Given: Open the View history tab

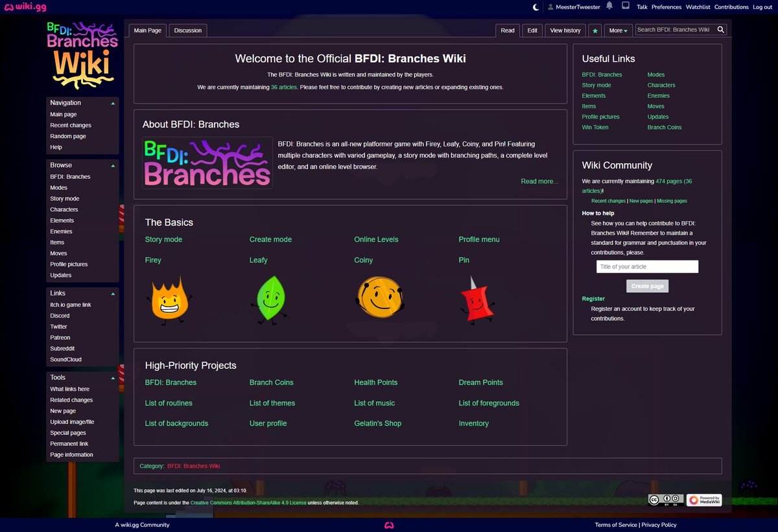Looking at the screenshot, I should click(x=565, y=30).
